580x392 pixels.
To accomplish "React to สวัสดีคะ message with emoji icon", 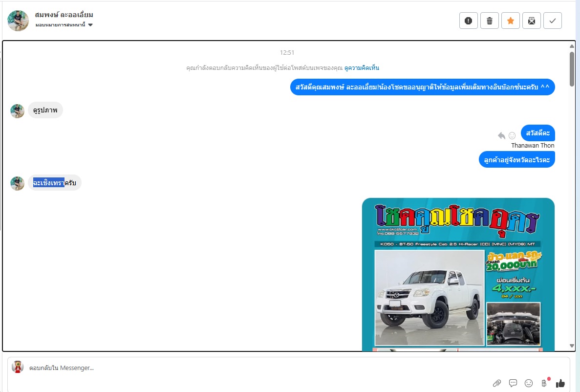I will (512, 135).
